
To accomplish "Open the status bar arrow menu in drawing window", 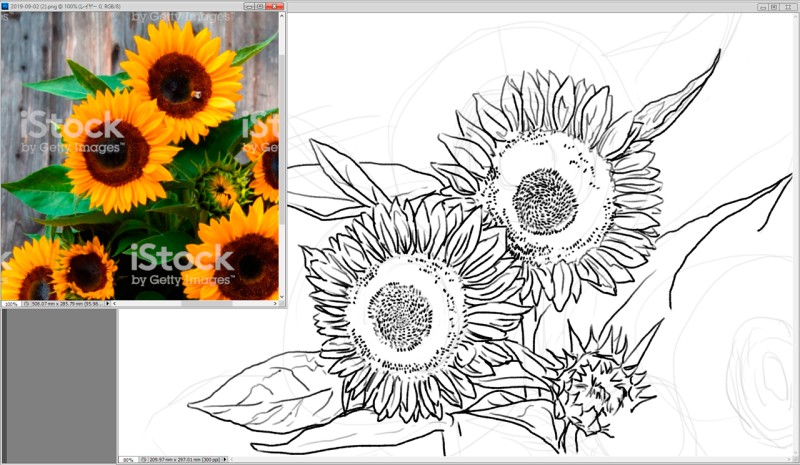I will pyautogui.click(x=224, y=459).
